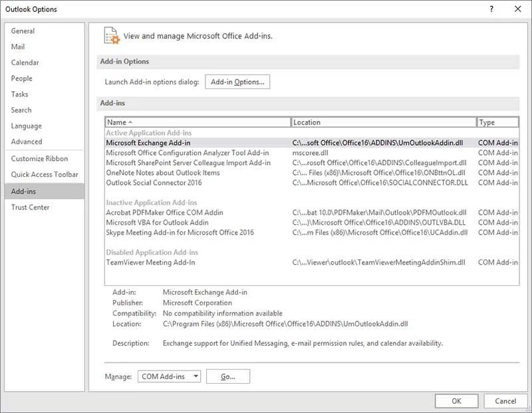The width and height of the screenshot is (532, 413).
Task: Open Quick Access Toolbar settings
Action: point(45,174)
